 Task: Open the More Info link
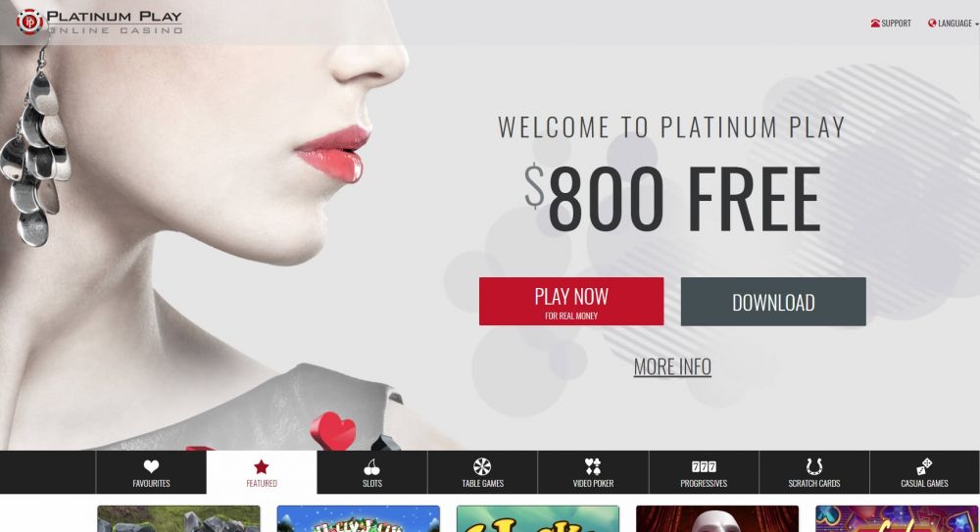point(672,367)
